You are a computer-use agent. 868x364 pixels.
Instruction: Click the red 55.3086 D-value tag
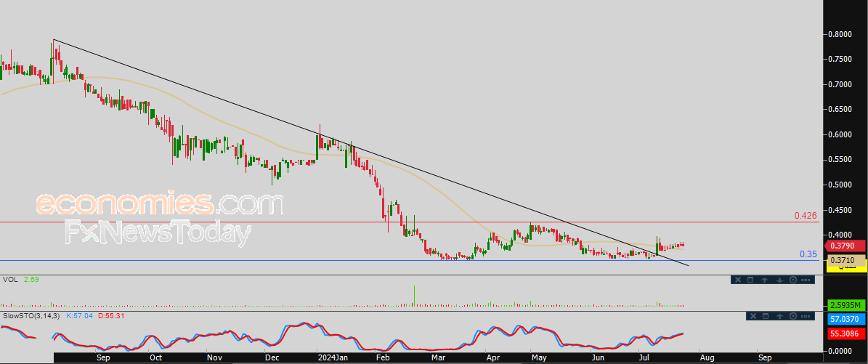[x=845, y=334]
